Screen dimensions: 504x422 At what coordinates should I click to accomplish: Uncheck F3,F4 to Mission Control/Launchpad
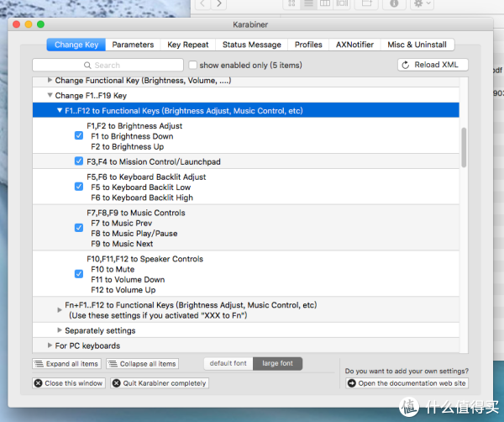(x=79, y=161)
